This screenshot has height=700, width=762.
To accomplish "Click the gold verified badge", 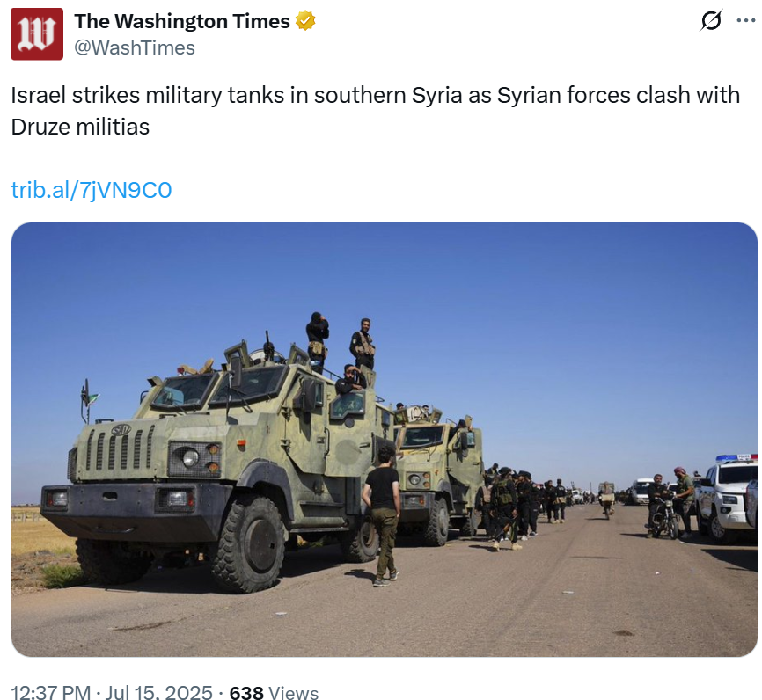I will [305, 21].
